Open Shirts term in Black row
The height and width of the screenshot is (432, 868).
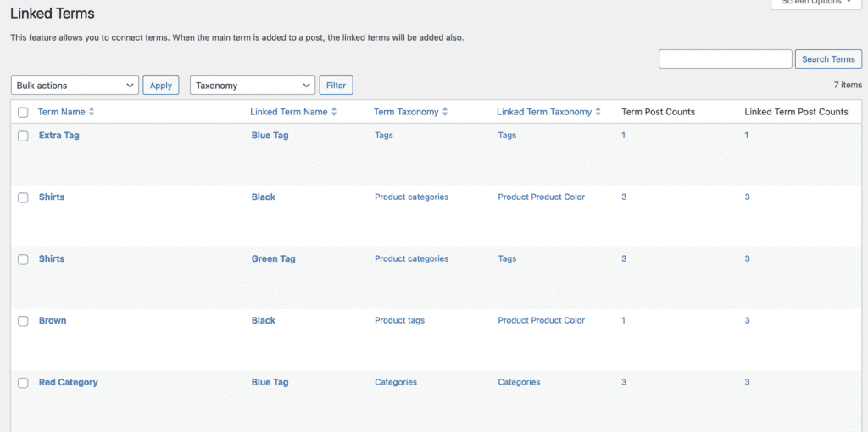tap(52, 197)
